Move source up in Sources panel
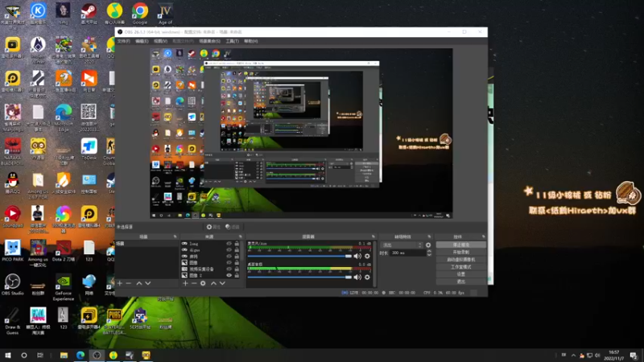Image resolution: width=644 pixels, height=362 pixels. tap(213, 283)
